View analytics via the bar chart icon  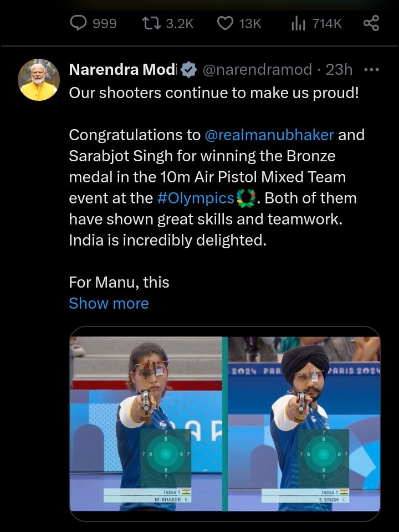click(x=298, y=24)
